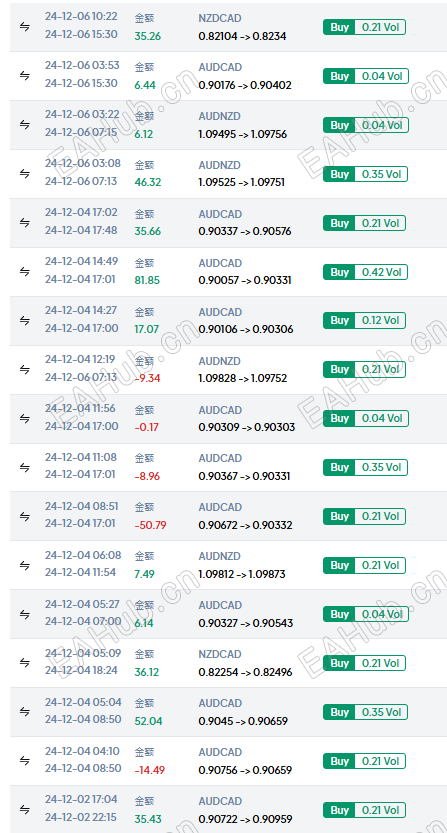
Task: Click swap icon beside AUDCAD 81.85 trade
Action: click(24, 271)
